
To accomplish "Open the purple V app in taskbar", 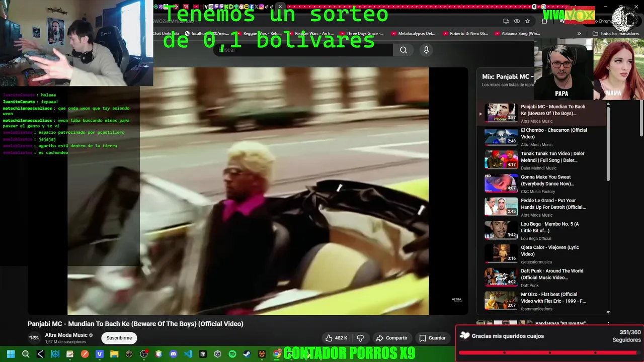I will pyautogui.click(x=100, y=354).
